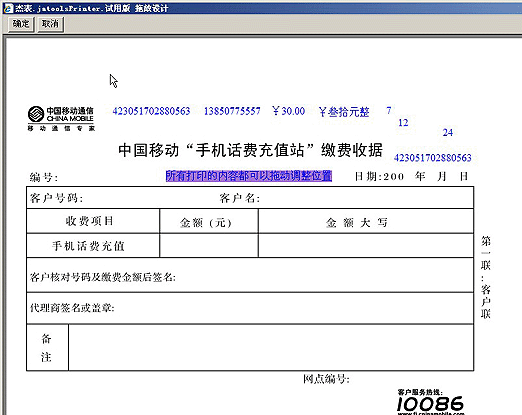Image resolution: width=522 pixels, height=415 pixels.
Task: Click the 确定 confirm button
Action: coord(21,24)
